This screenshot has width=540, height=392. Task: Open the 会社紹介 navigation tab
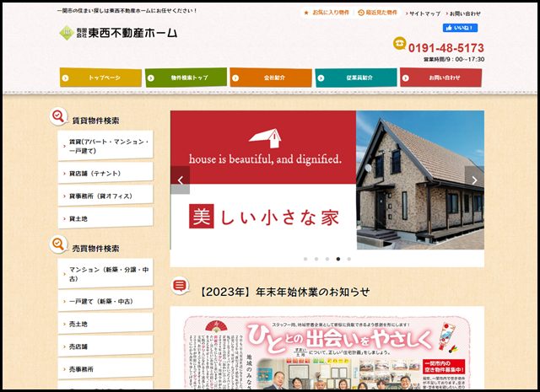(x=271, y=78)
